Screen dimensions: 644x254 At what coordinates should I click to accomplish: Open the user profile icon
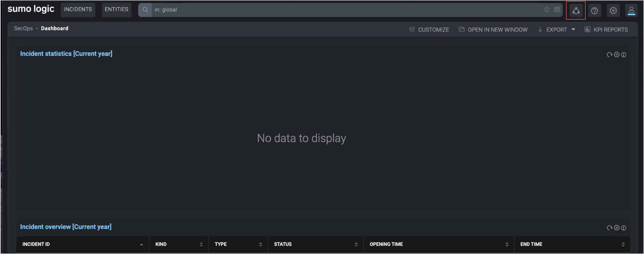point(631,10)
